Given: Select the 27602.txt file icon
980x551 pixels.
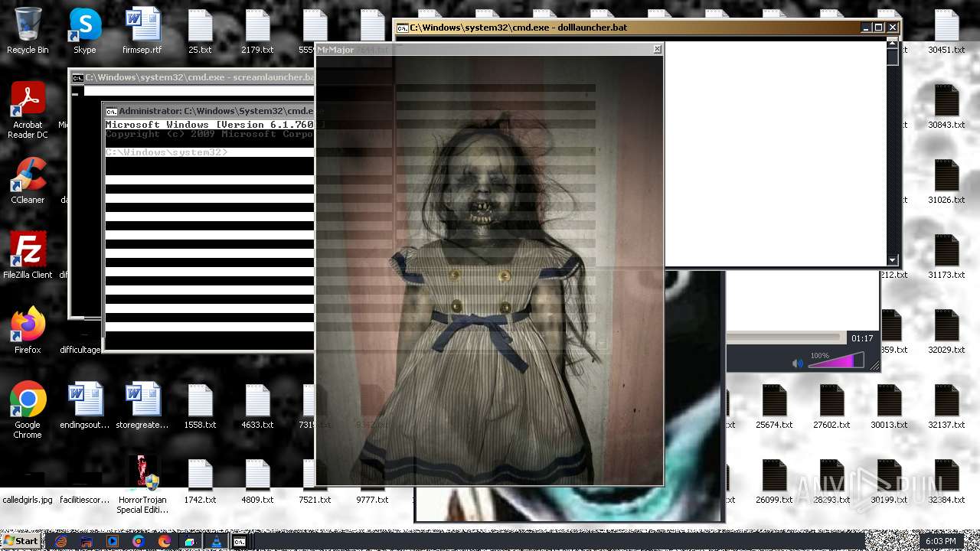Looking at the screenshot, I should [831, 406].
